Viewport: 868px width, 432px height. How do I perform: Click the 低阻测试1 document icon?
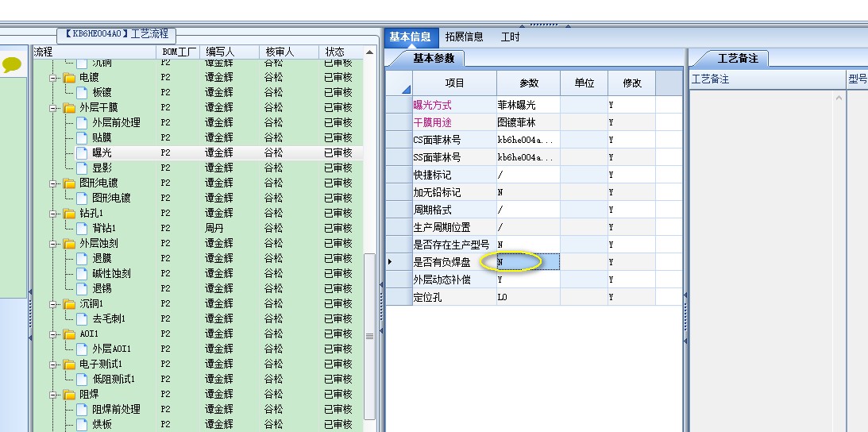(x=82, y=380)
